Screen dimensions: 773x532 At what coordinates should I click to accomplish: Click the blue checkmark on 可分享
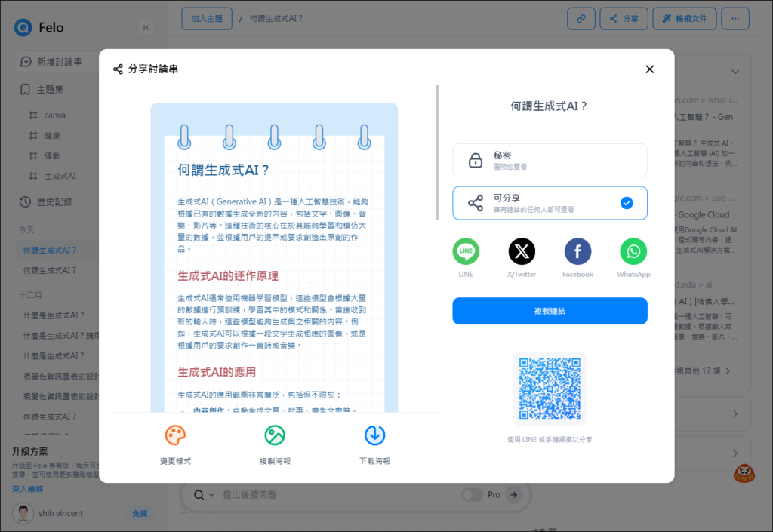(627, 203)
